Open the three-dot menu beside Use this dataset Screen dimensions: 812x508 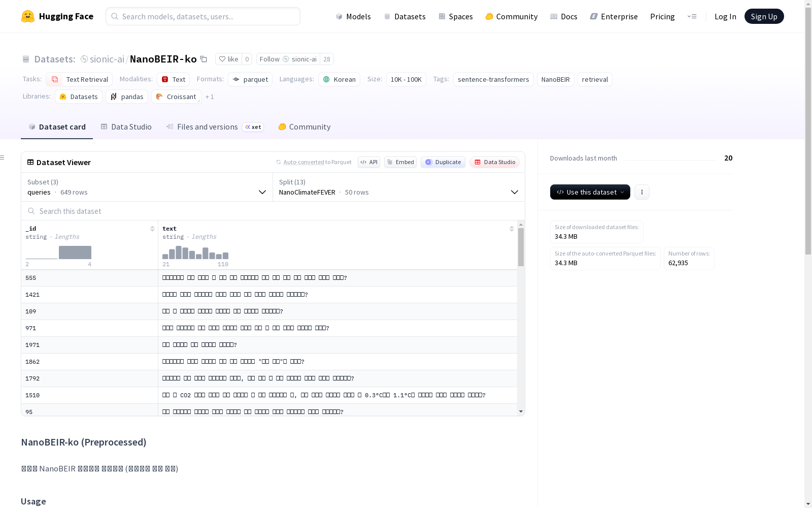pyautogui.click(x=641, y=192)
